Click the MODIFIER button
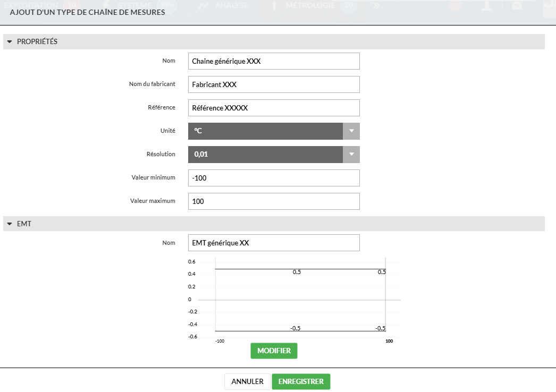 (x=274, y=351)
